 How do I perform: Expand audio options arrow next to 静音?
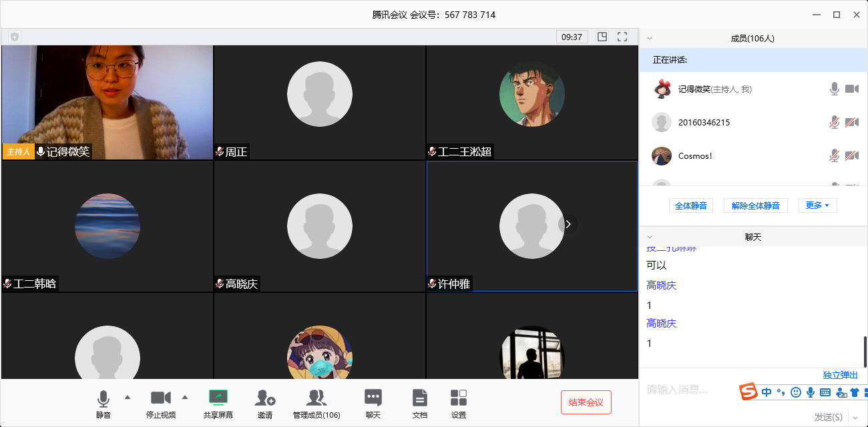tap(128, 398)
